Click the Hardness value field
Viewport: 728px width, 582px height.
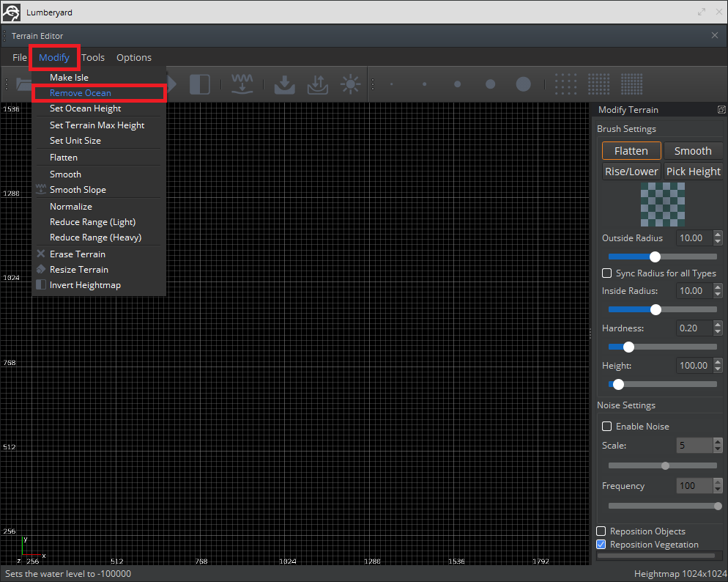[694, 328]
